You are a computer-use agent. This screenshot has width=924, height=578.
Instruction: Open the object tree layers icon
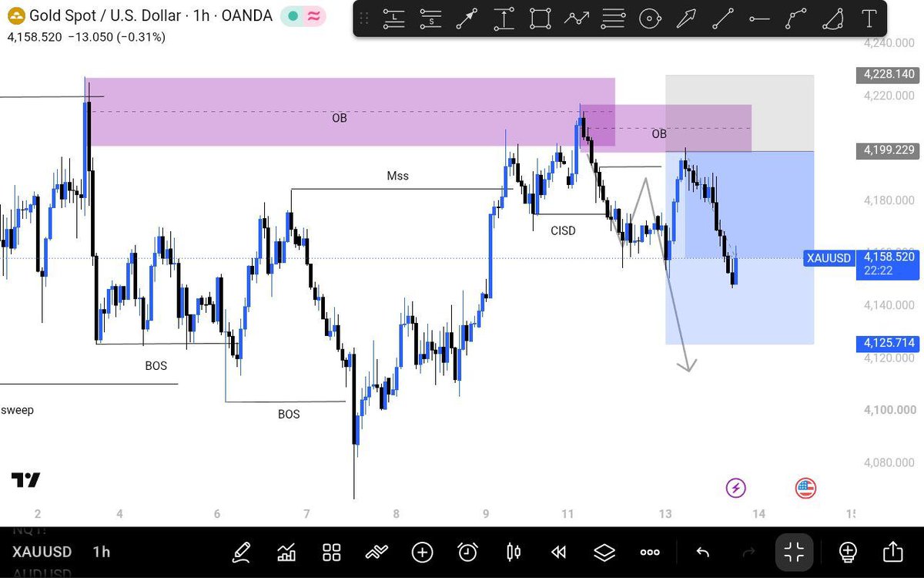(604, 552)
